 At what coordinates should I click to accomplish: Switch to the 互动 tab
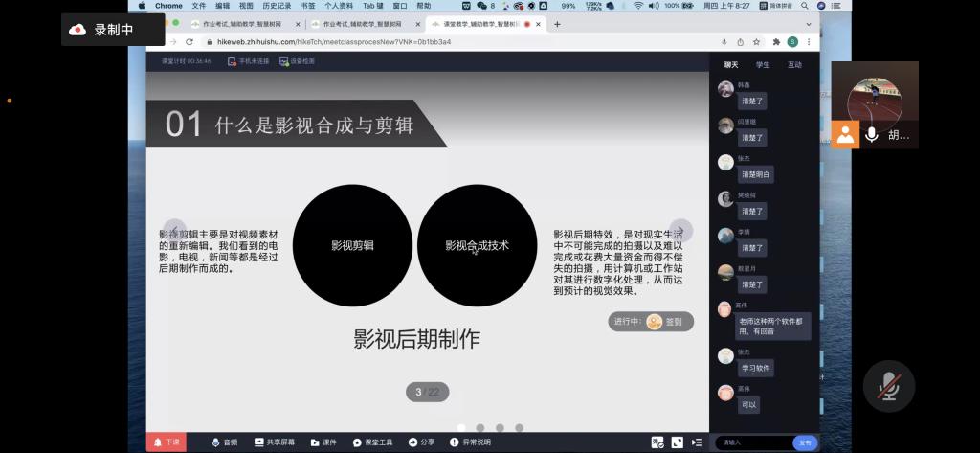point(794,65)
